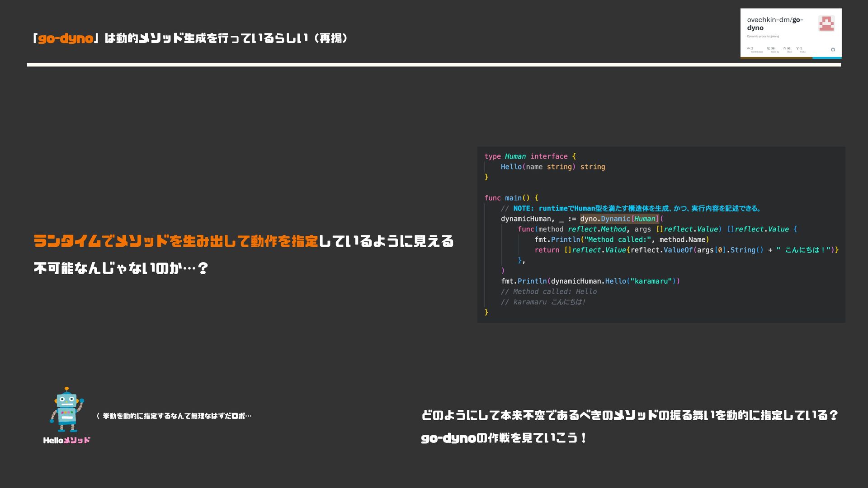
Task: Open the ovechkin-dm/go-dyno repo title link
Action: 774,23
